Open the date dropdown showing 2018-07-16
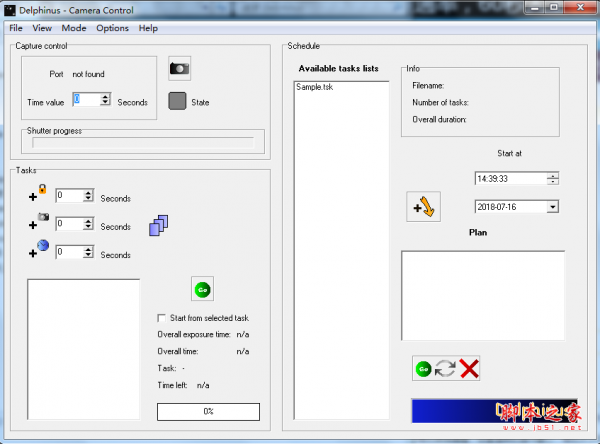The image size is (600, 444). [x=552, y=207]
